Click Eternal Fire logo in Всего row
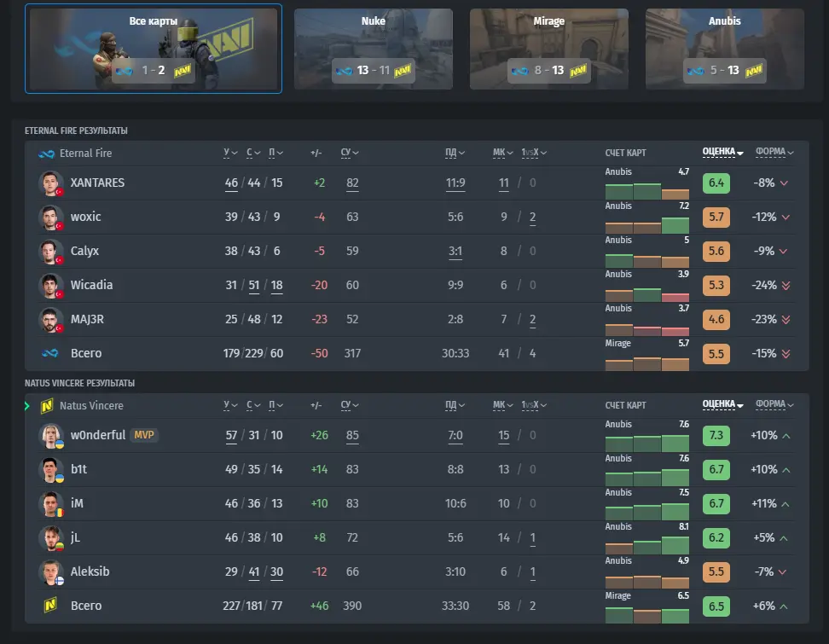 click(49, 353)
